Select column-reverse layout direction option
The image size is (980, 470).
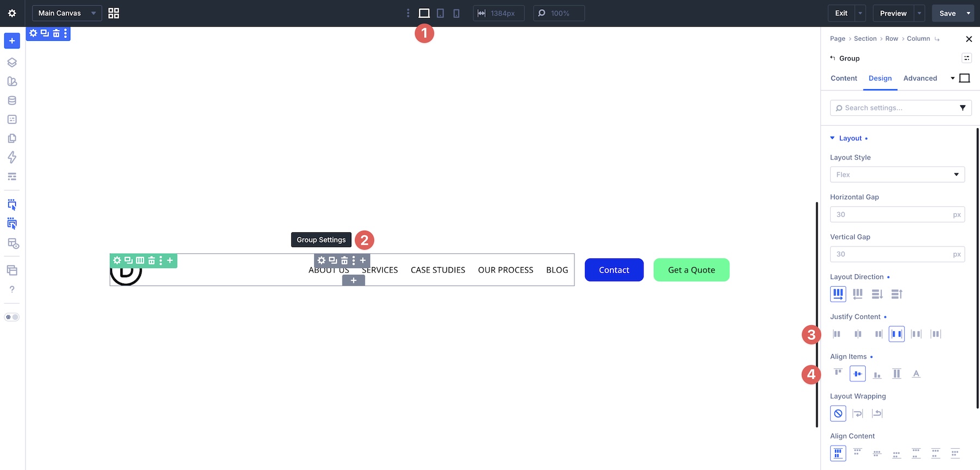[897, 294]
